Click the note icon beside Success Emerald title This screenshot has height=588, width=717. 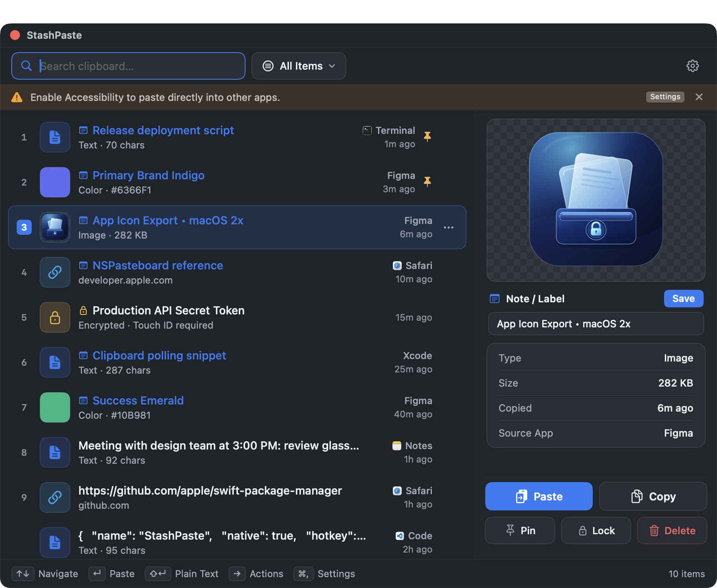point(83,401)
